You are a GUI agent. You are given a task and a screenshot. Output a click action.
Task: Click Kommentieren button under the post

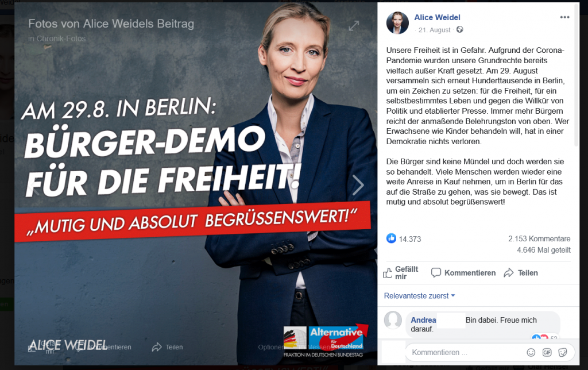463,273
